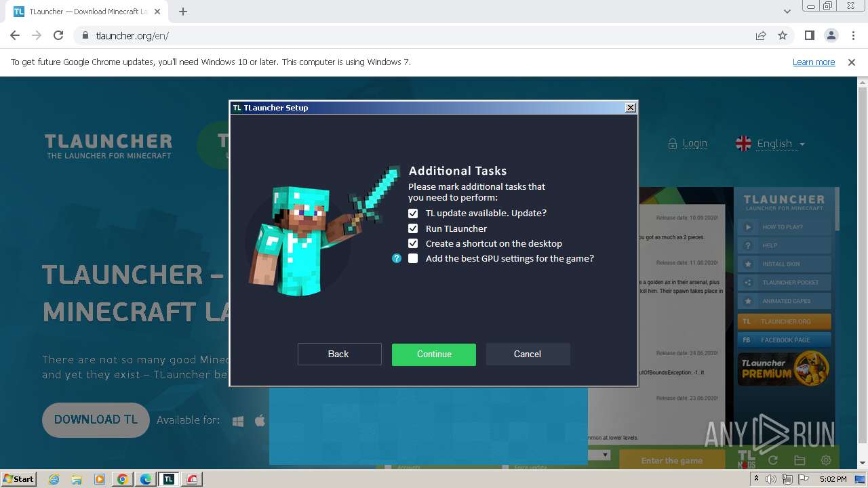Select ANIMATED CAPES in the preview menu
The width and height of the screenshot is (868, 488).
(784, 300)
